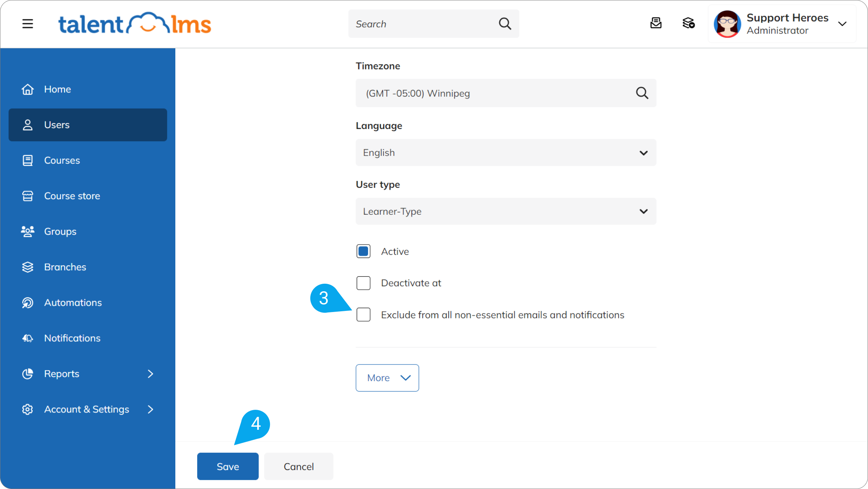The image size is (868, 489).
Task: Click the Timezone Winnipeg field
Action: click(x=506, y=93)
